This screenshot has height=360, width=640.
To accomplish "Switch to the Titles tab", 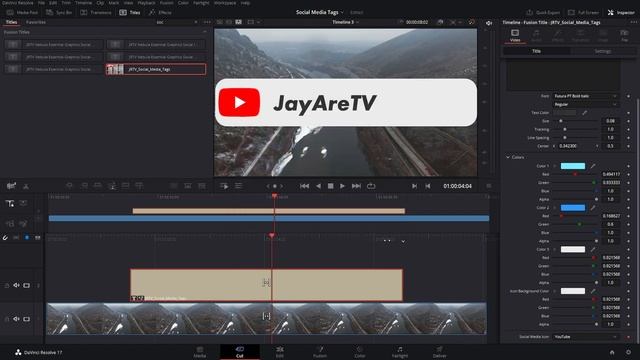I will coord(11,22).
